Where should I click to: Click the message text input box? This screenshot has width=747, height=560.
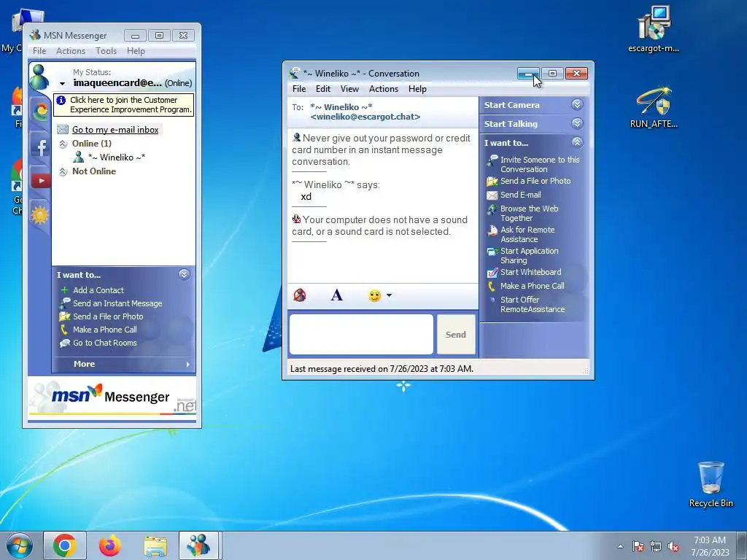pyautogui.click(x=361, y=334)
